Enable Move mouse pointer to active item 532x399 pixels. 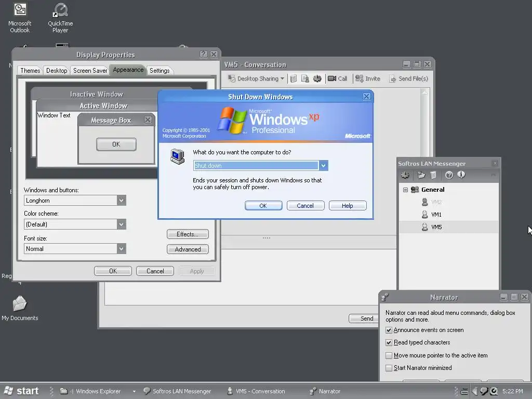pyautogui.click(x=389, y=355)
